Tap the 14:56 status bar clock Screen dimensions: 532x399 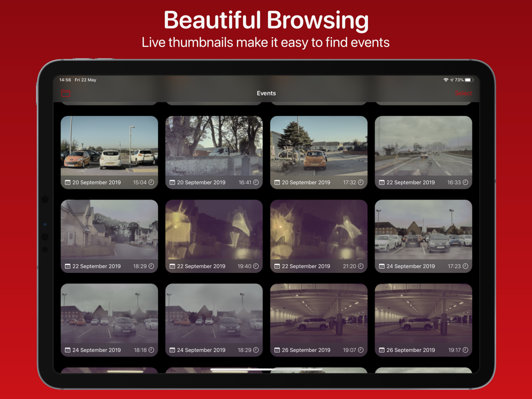(65, 80)
